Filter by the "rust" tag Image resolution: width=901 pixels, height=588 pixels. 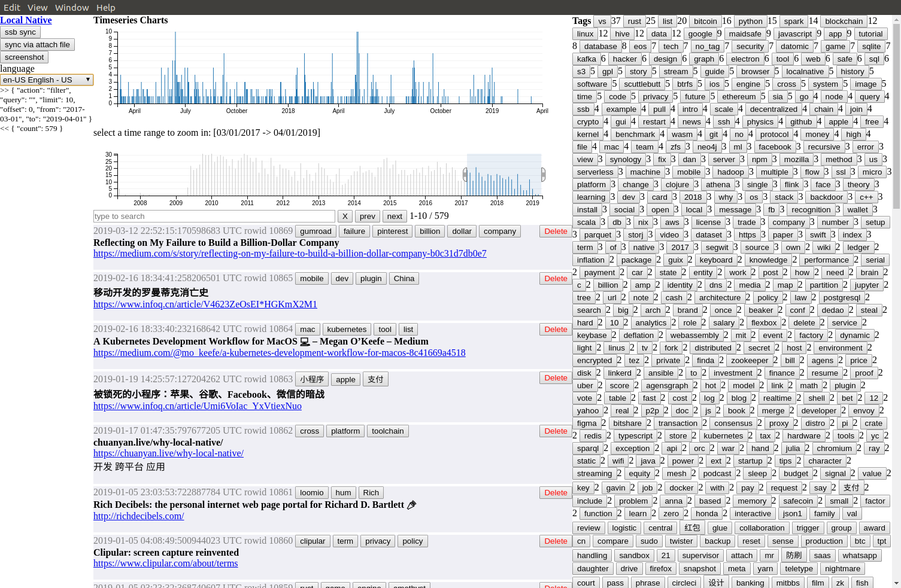pos(634,21)
